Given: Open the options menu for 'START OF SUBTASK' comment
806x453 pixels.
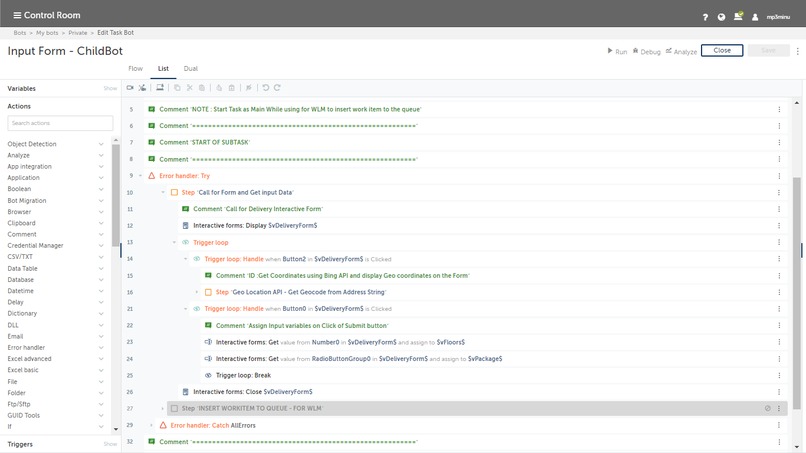Looking at the screenshot, I should click(x=779, y=142).
